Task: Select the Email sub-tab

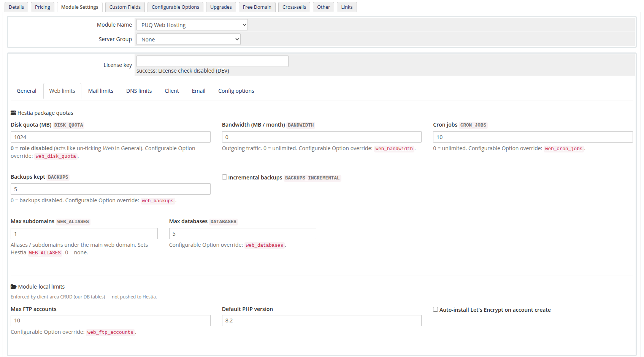Action: pyautogui.click(x=198, y=91)
